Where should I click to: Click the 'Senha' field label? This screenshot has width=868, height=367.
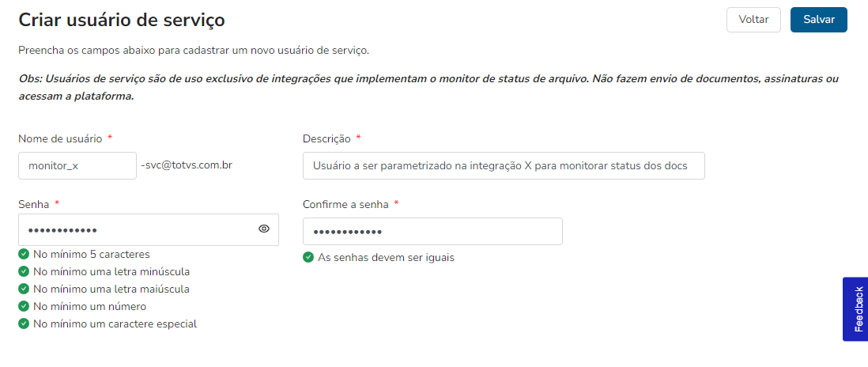(x=33, y=204)
